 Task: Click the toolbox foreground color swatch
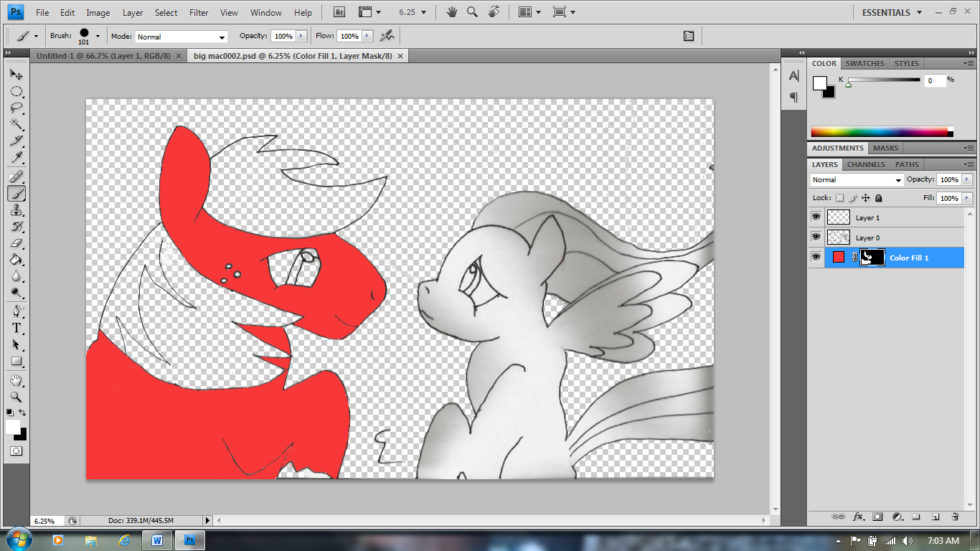13,427
